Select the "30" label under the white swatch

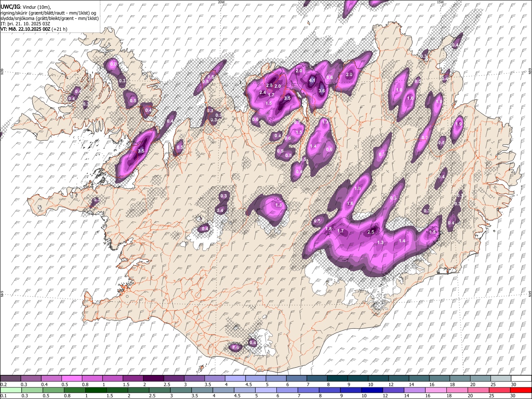514,384
